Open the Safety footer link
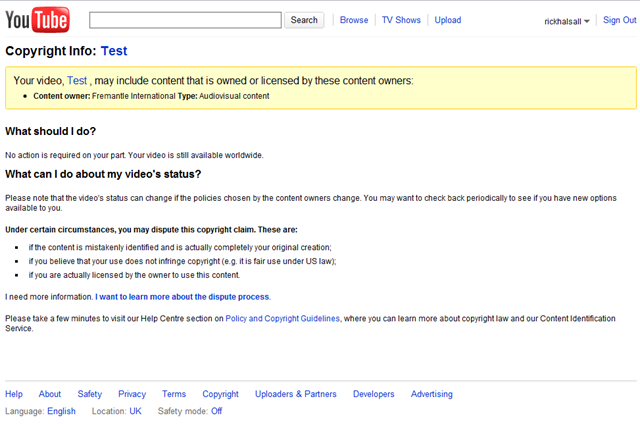The width and height of the screenshot is (640, 426). click(90, 394)
